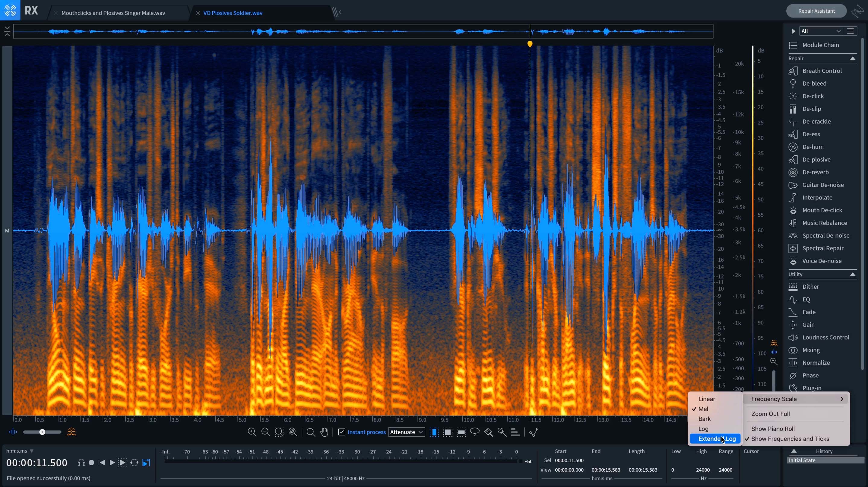Image resolution: width=868 pixels, height=487 pixels.
Task: Select the Linear frequency scale option
Action: (707, 398)
